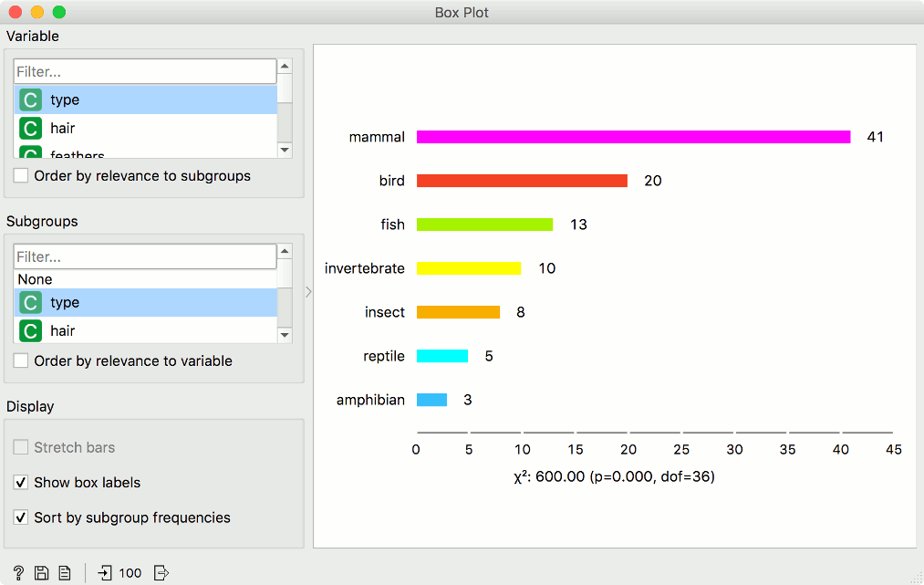Image resolution: width=924 pixels, height=585 pixels.
Task: Enable Order by relevance to variable
Action: 21,360
